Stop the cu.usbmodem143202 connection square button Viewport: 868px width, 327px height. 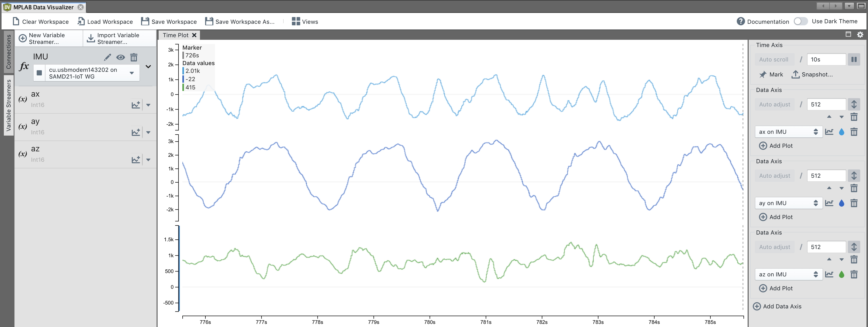tap(40, 73)
